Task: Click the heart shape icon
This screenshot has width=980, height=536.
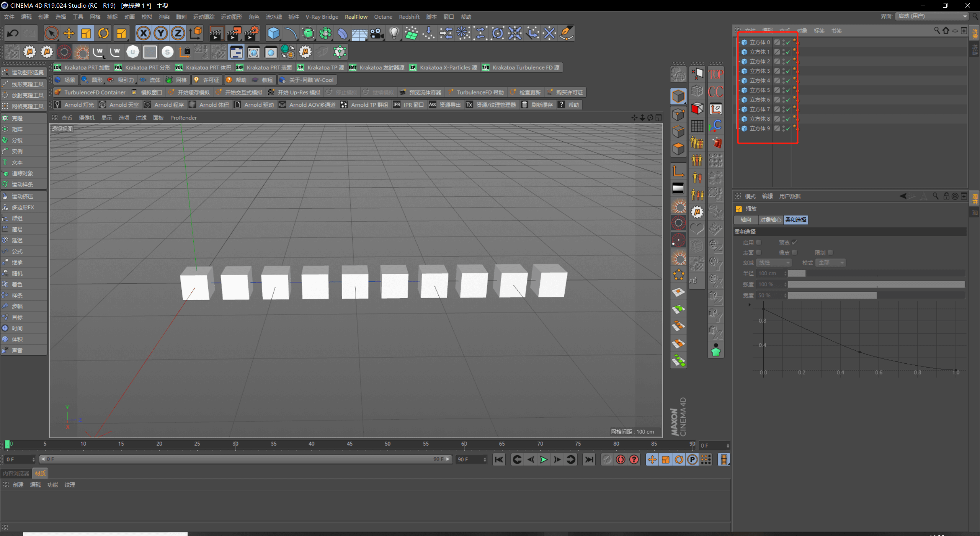Action: pyautogui.click(x=697, y=229)
